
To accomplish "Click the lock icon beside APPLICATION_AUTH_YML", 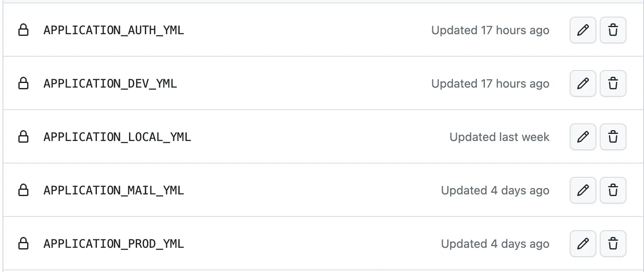I will 23,30.
